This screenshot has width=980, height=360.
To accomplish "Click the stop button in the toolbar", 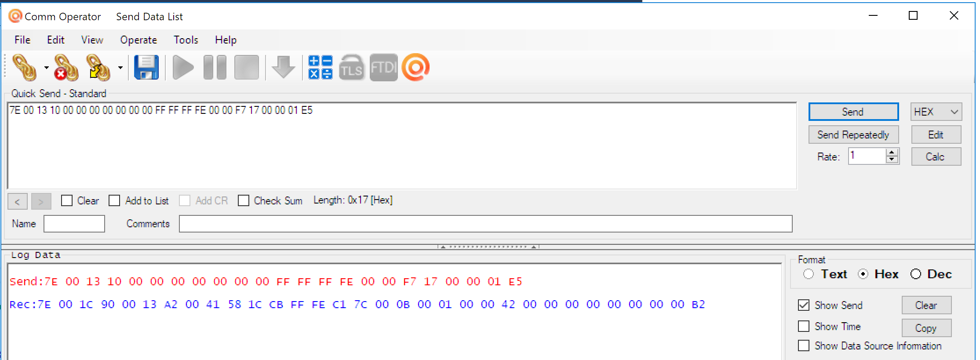I will pyautogui.click(x=247, y=68).
